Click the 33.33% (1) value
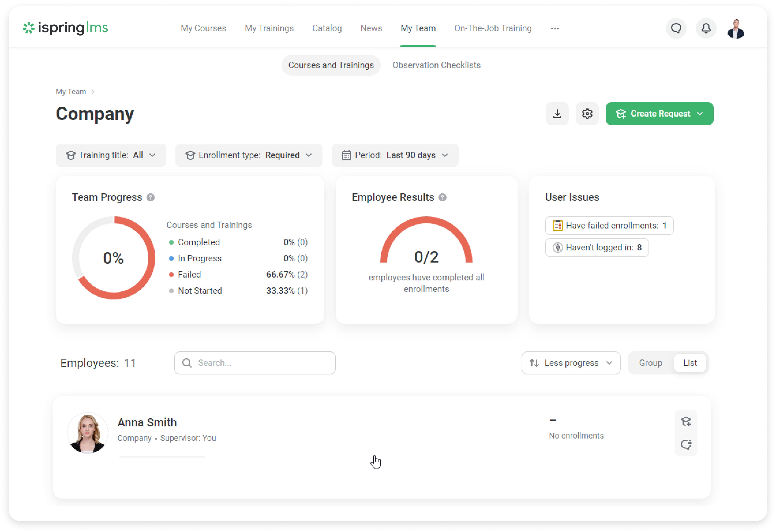Viewport: 776px width, 532px height. pyautogui.click(x=287, y=291)
